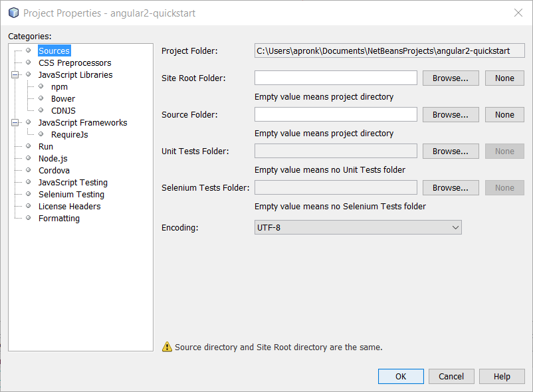Screen dimensions: 533x392
Task: Select the Selenium Testing category
Action: click(71, 194)
